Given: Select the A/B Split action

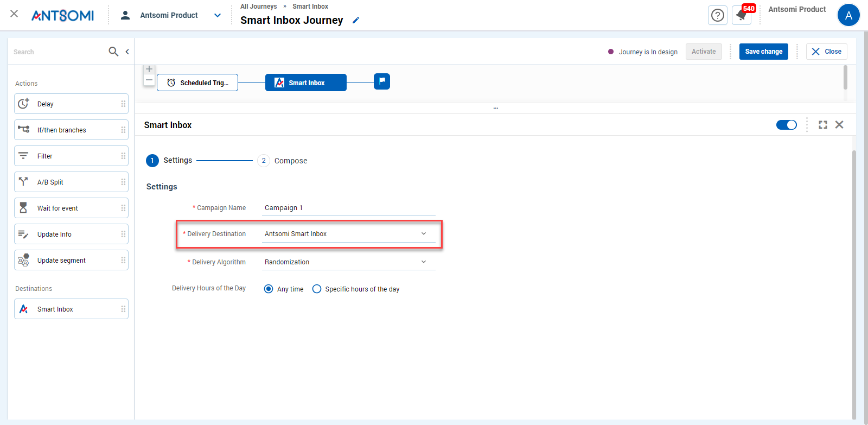Looking at the screenshot, I should click(x=71, y=182).
